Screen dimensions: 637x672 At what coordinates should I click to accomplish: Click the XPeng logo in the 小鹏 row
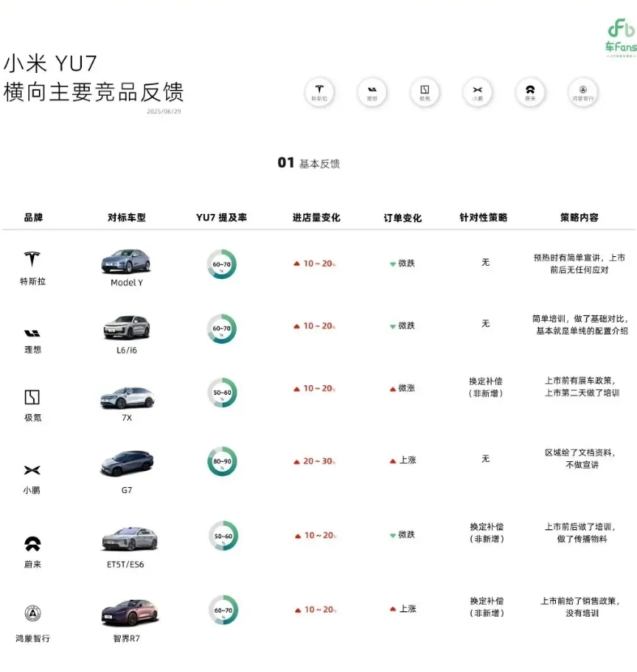pos(32,470)
